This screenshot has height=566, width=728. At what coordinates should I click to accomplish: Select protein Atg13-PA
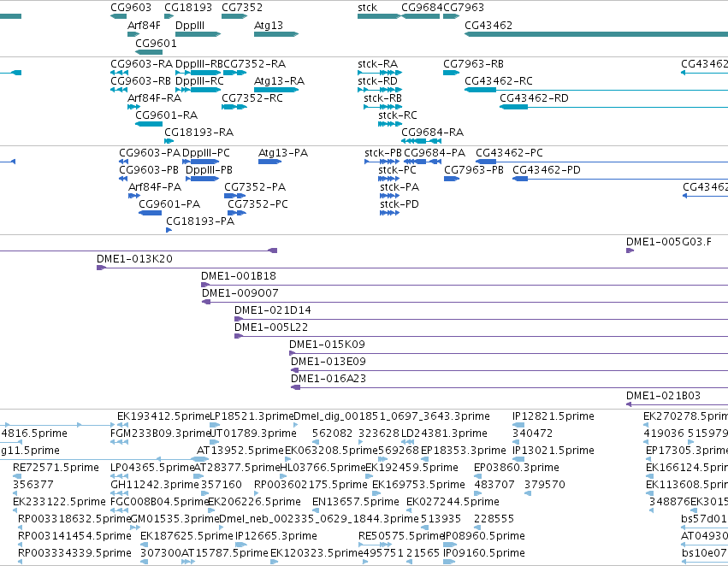point(269,162)
